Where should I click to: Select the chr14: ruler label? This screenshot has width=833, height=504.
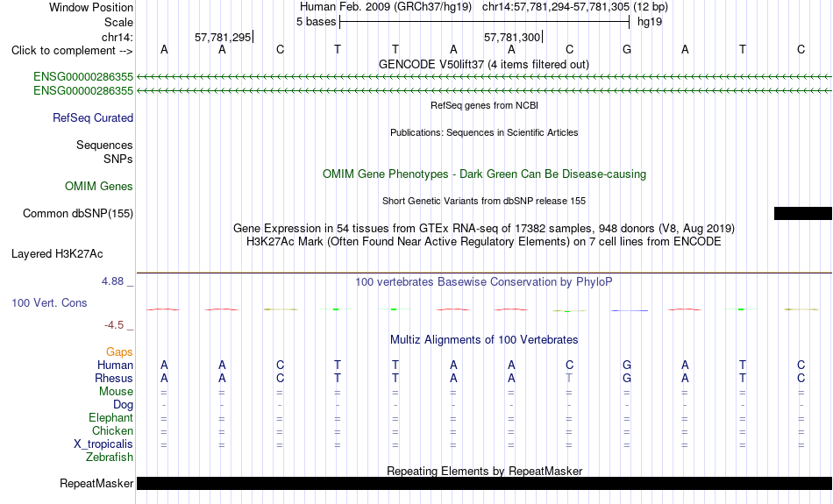pyautogui.click(x=117, y=37)
